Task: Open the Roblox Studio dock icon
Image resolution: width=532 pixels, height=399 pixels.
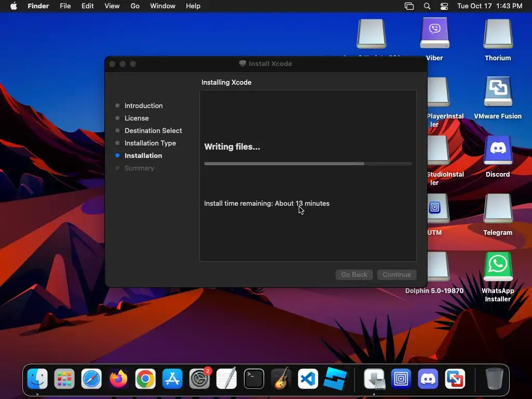Action: (335, 379)
